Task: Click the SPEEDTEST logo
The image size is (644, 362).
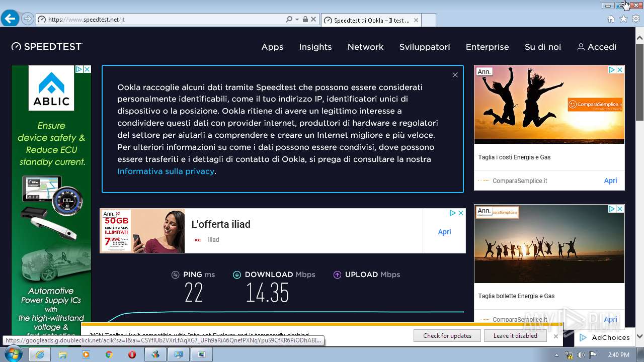Action: point(47,47)
